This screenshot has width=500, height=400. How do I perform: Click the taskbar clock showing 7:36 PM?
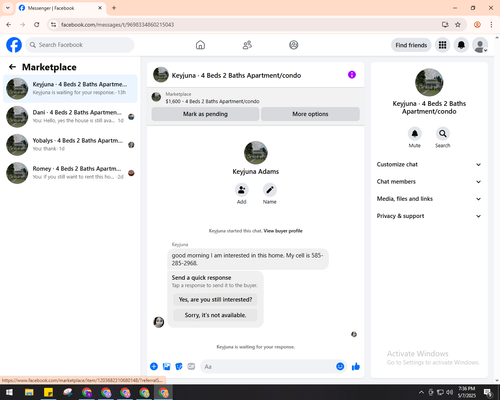(x=467, y=392)
